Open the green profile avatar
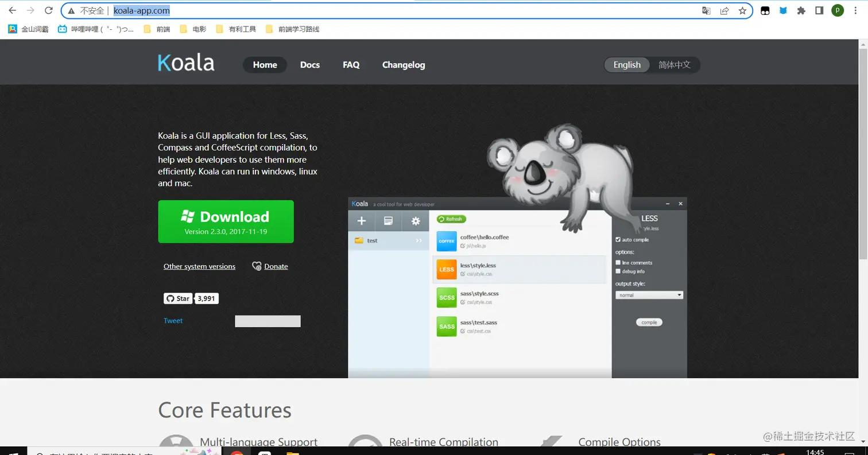This screenshot has height=455, width=868. coord(838,10)
